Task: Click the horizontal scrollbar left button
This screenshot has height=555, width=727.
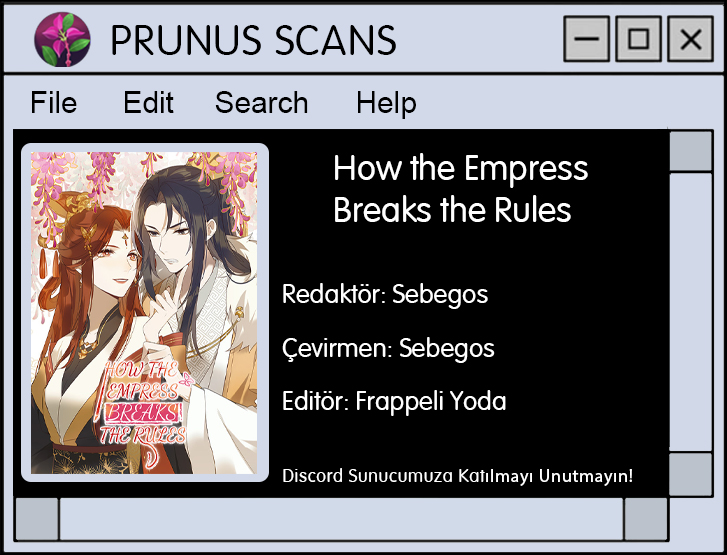Action: pos(37,519)
